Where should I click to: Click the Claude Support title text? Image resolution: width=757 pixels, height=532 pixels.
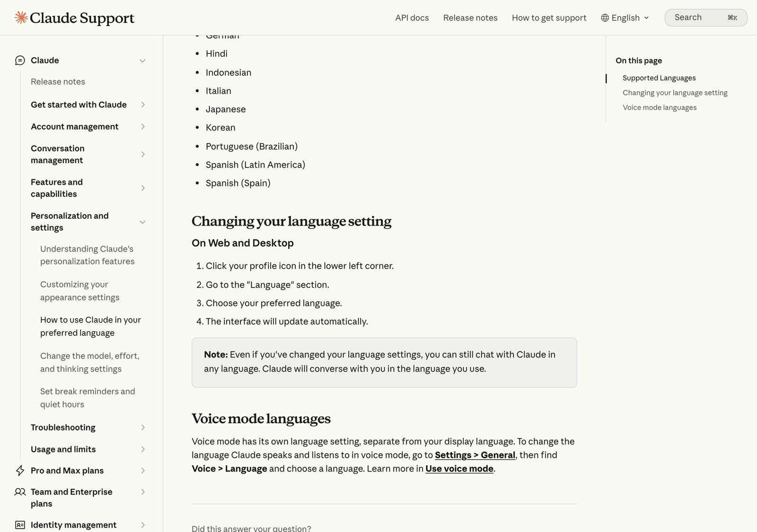coord(82,18)
